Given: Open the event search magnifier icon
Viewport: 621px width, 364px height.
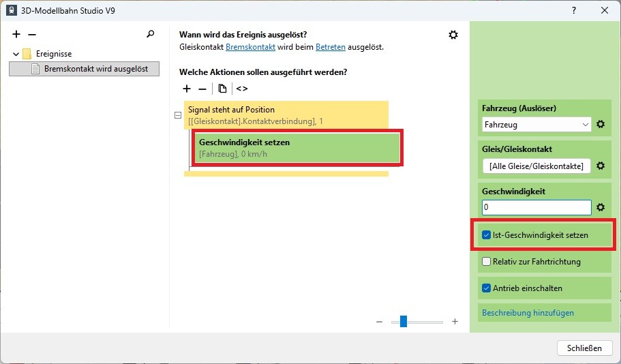Looking at the screenshot, I should 151,34.
